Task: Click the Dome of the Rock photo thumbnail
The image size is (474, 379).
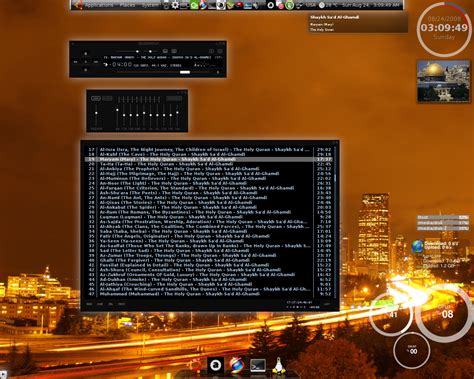Action: click(x=443, y=81)
